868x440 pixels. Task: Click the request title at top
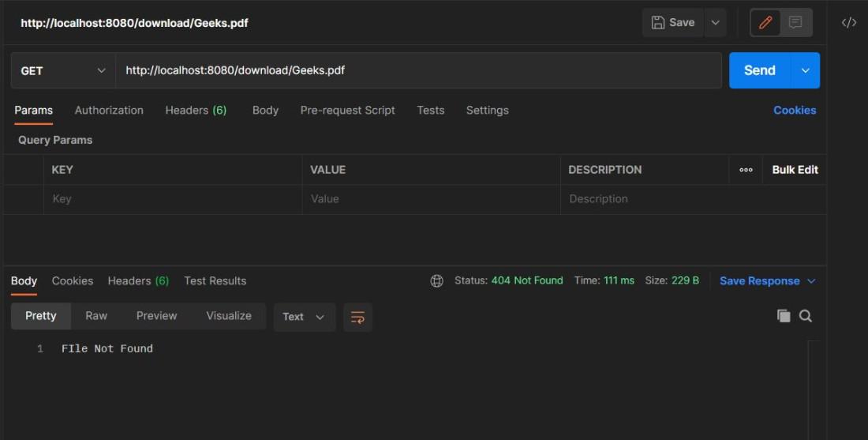coord(134,23)
